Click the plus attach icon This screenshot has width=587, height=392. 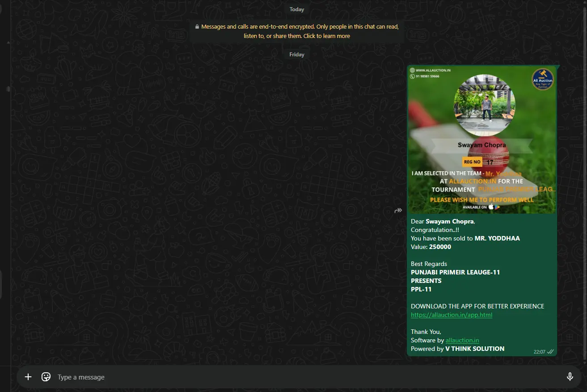click(x=28, y=377)
